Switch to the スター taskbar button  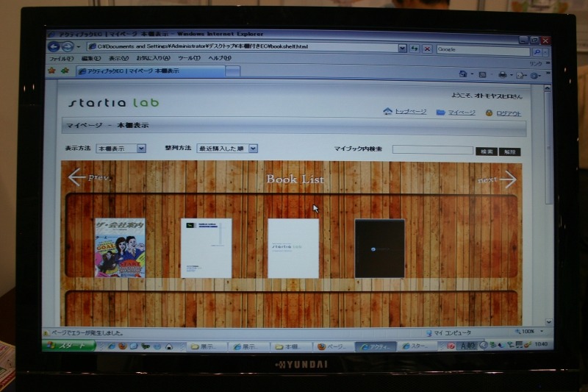tap(417, 346)
